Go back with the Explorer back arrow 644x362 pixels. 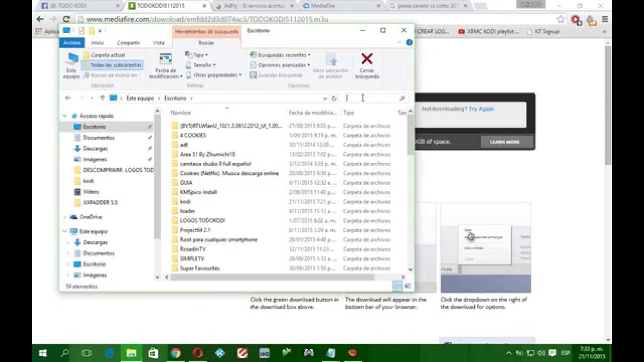pyautogui.click(x=68, y=98)
